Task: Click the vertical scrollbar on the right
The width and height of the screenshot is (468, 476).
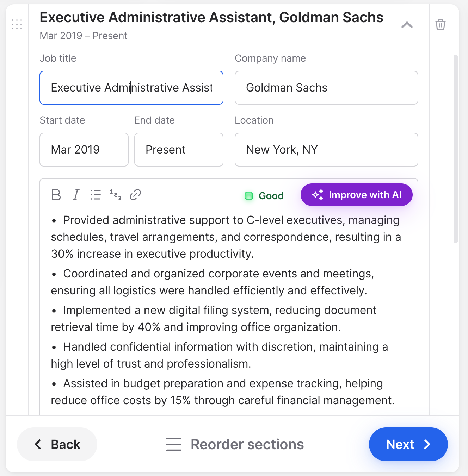Action: 455,149
